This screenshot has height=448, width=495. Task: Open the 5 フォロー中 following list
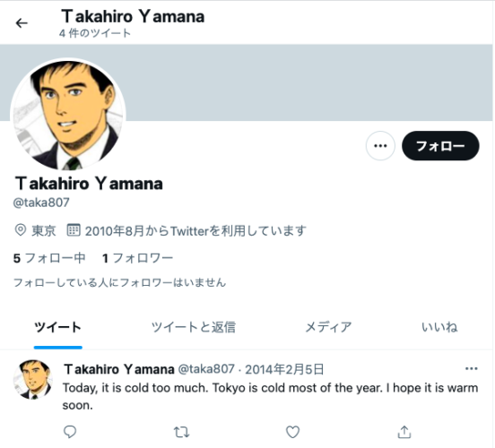click(x=49, y=258)
